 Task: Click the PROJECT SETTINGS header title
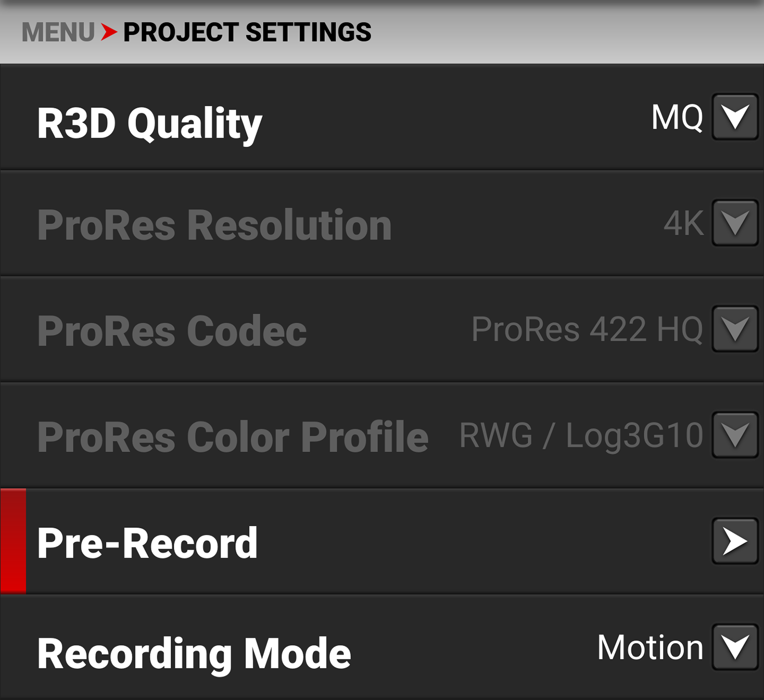(247, 33)
